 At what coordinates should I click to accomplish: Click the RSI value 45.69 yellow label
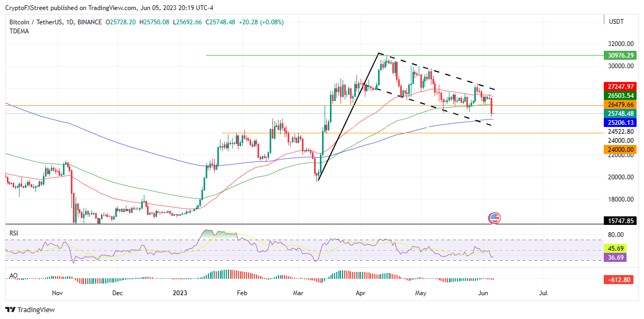pyautogui.click(x=615, y=248)
